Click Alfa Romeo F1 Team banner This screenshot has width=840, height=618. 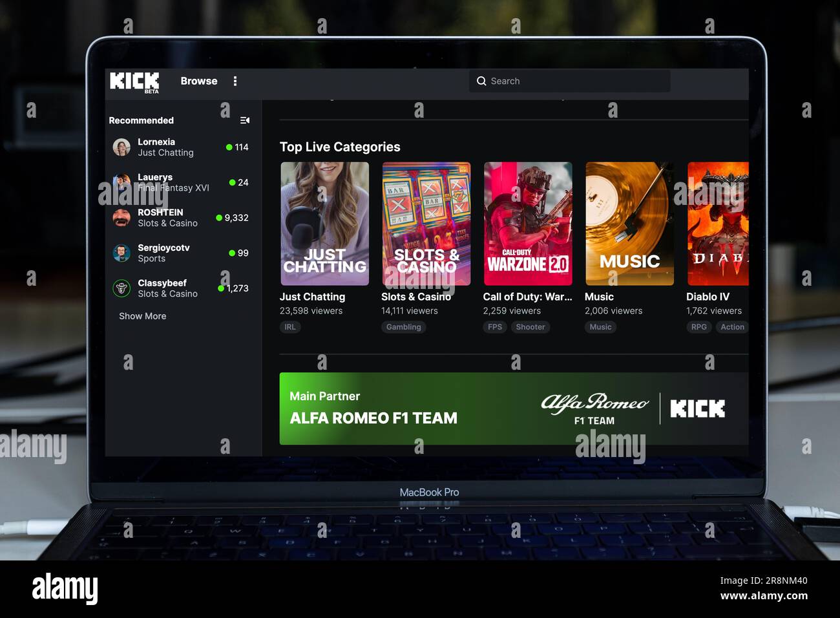pyautogui.click(x=514, y=409)
